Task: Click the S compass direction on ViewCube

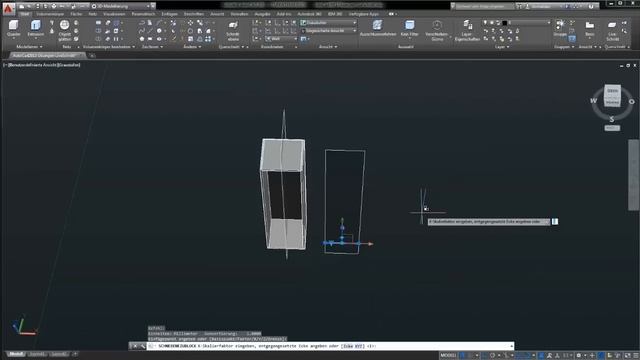Action: click(x=611, y=119)
